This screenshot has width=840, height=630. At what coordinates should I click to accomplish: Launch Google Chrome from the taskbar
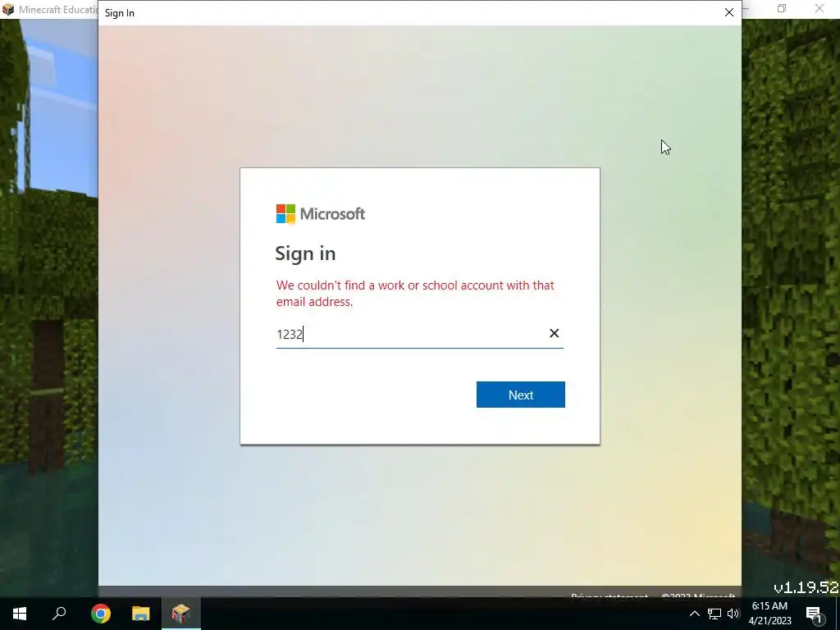[x=100, y=614]
